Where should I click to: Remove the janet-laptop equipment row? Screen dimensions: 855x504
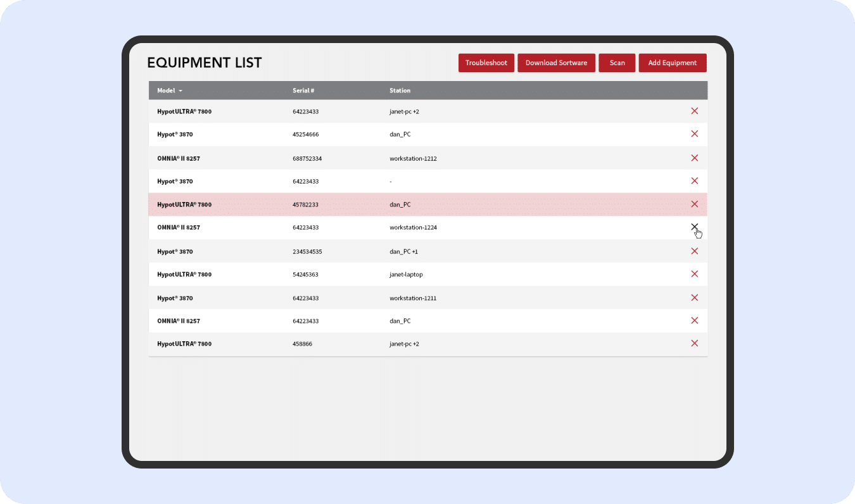(x=694, y=274)
